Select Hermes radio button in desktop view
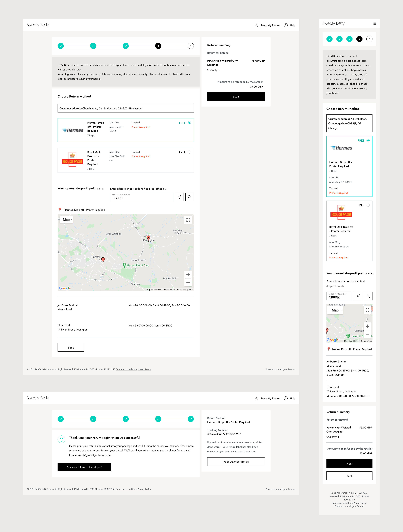 coord(189,123)
